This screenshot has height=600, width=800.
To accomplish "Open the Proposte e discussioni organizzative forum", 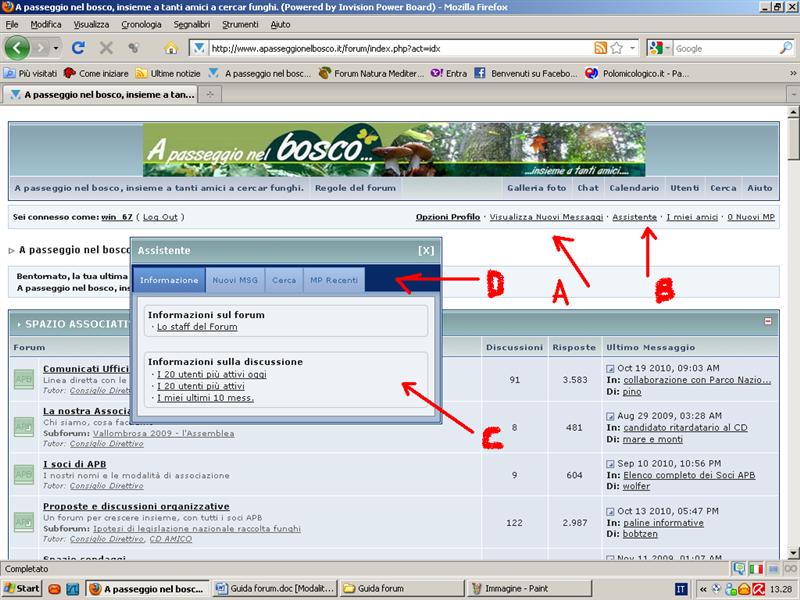I will 136,506.
